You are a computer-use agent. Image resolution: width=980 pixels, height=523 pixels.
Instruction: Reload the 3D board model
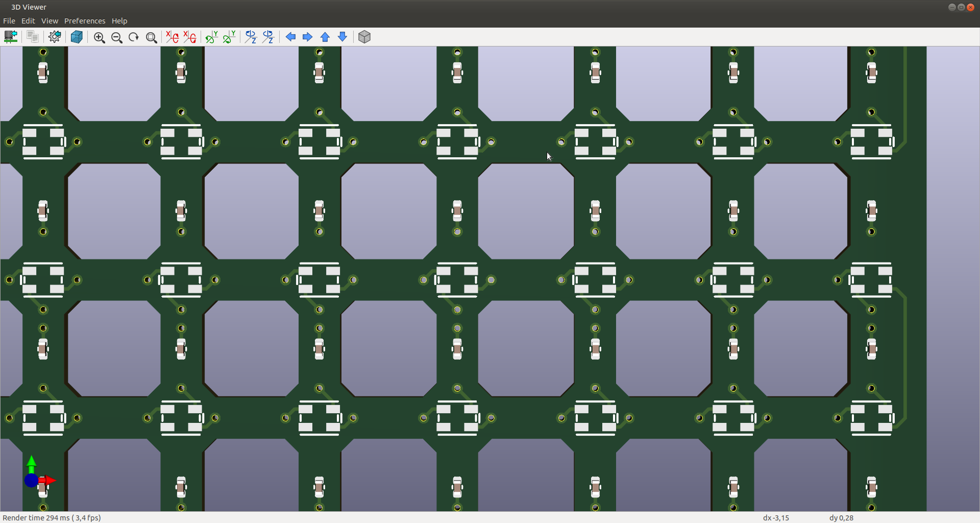[11, 37]
